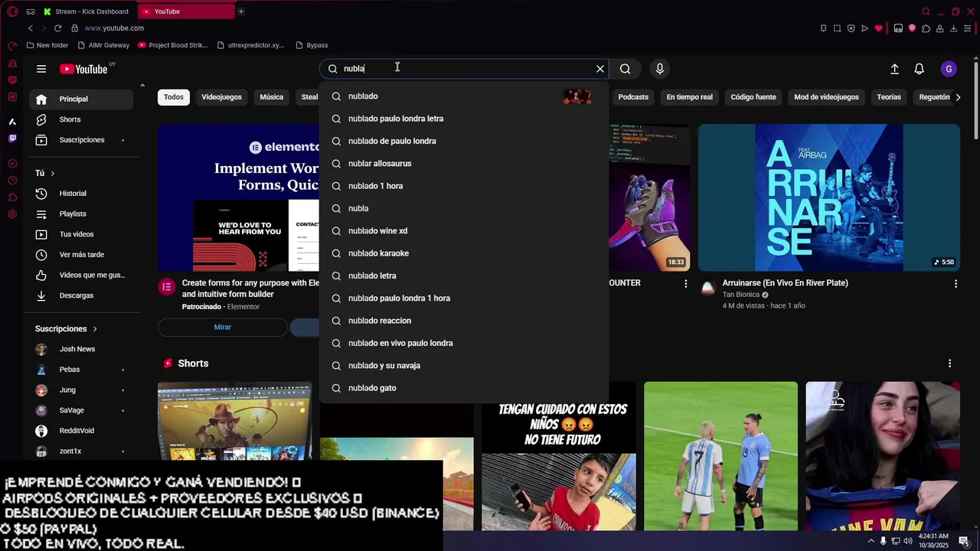This screenshot has height=551, width=980.
Task: Select the Teorías filter chip
Action: pyautogui.click(x=889, y=97)
